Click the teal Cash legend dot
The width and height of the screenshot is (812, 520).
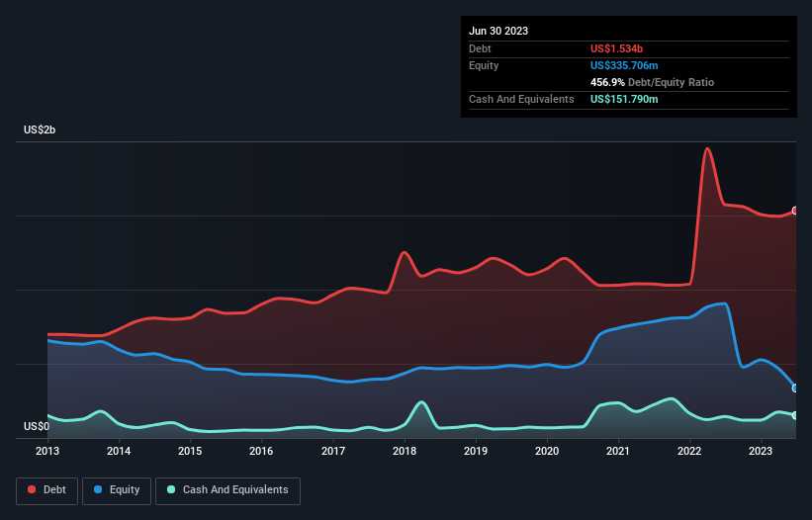(171, 489)
